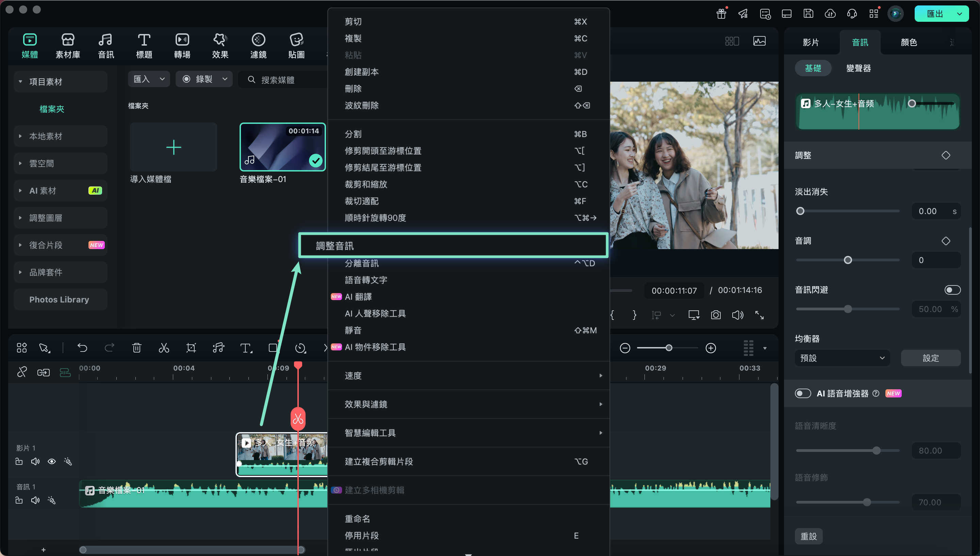Click the volume speaker icon under preview
Image resolution: width=980 pixels, height=556 pixels.
(x=738, y=315)
